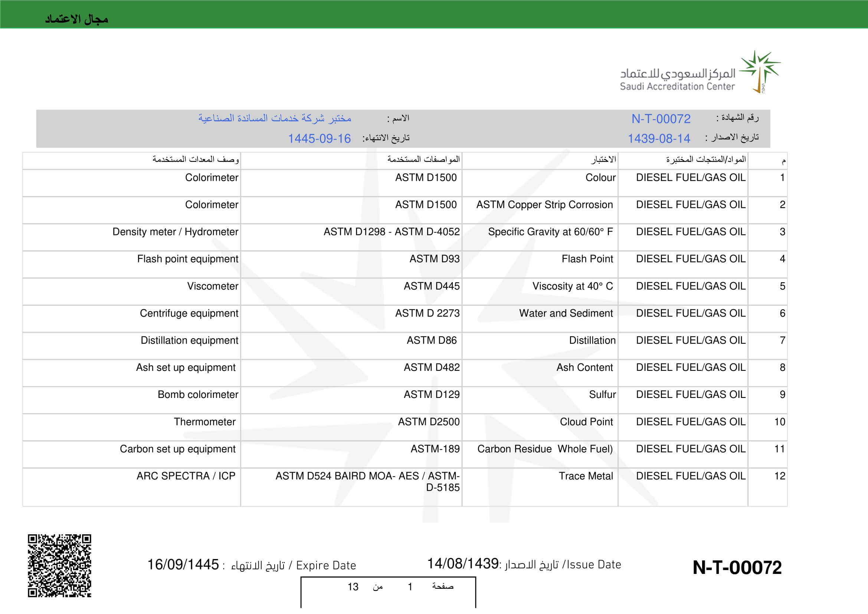Image resolution: width=868 pixels, height=614 pixels.
Task: Click the ARC SPECTRA / ICP cell
Action: 186,476
